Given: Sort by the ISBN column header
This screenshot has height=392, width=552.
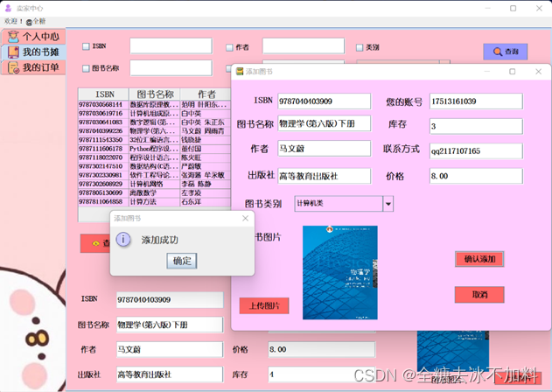Looking at the screenshot, I should click(104, 94).
